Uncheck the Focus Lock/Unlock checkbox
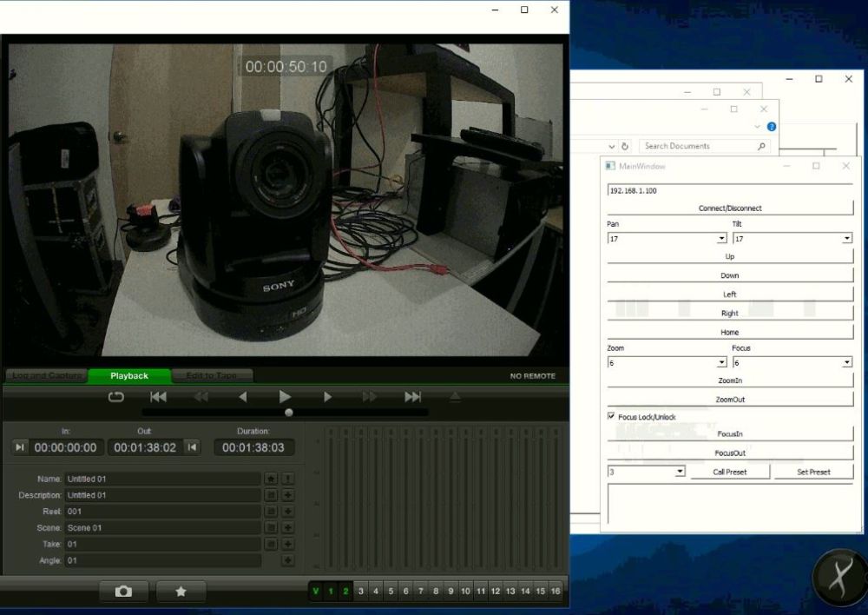 tap(611, 416)
